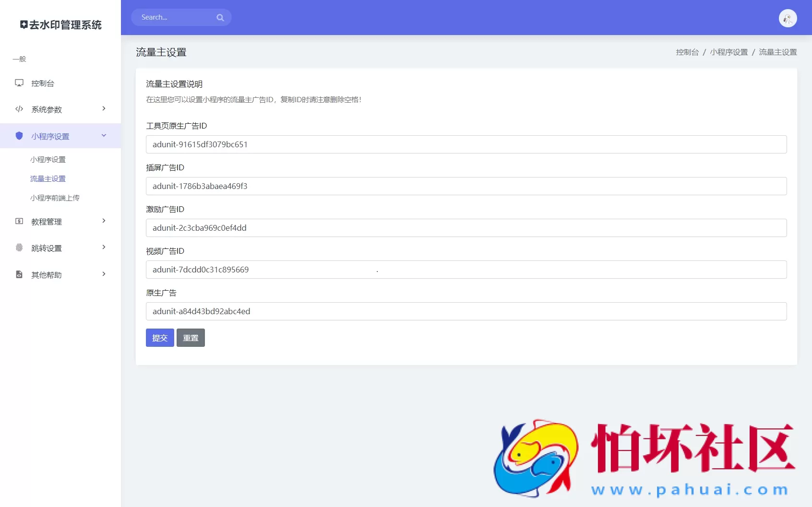Open the 控制台 dashboard via its monitor icon
The image size is (812, 507).
click(19, 83)
